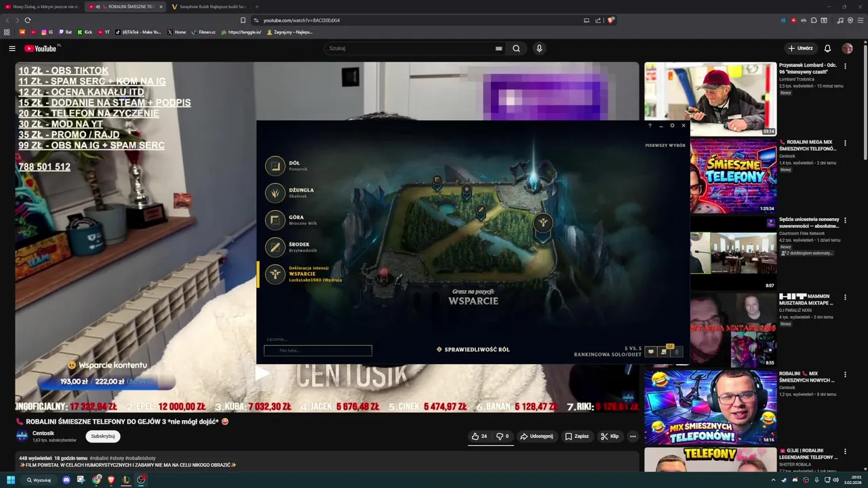Open the Filman.cc bookmark

point(203,32)
